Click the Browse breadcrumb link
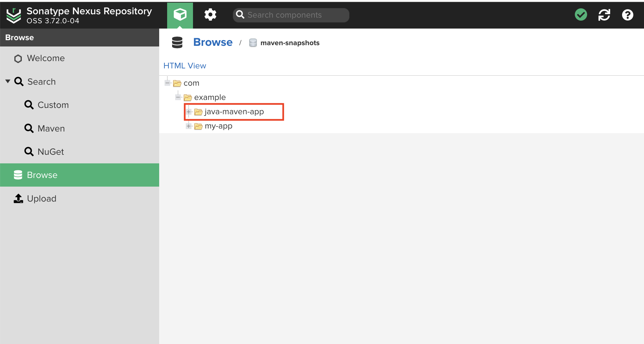644x344 pixels. [x=213, y=43]
